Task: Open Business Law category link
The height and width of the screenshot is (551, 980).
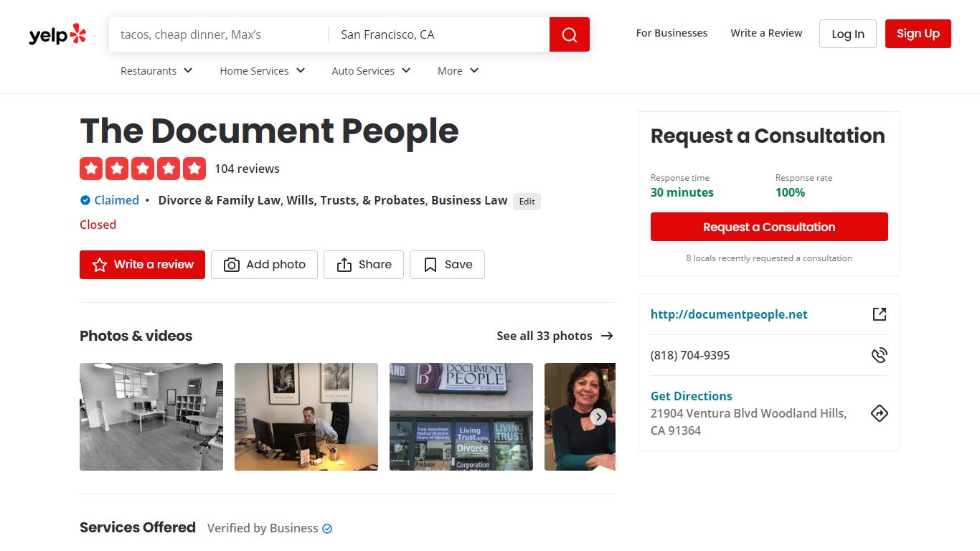Action: click(x=469, y=200)
